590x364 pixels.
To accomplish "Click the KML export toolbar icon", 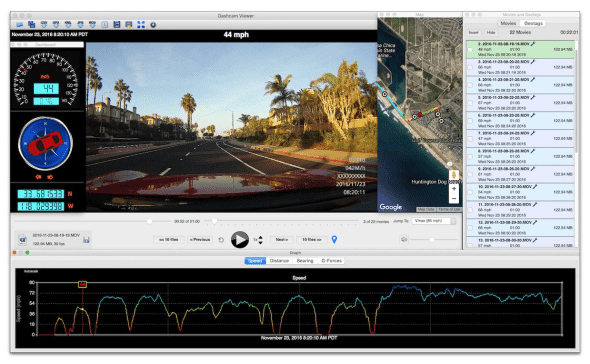I will pos(68,24).
